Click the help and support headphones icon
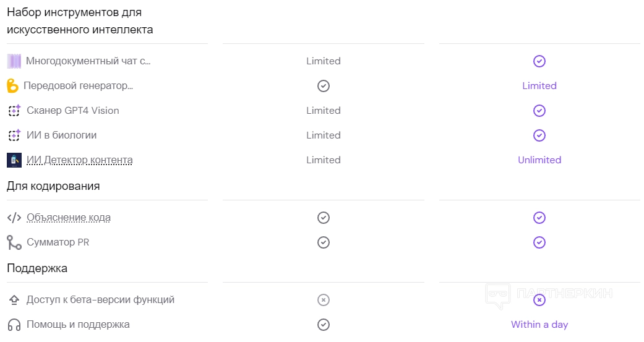The width and height of the screenshot is (644, 342). [14, 325]
